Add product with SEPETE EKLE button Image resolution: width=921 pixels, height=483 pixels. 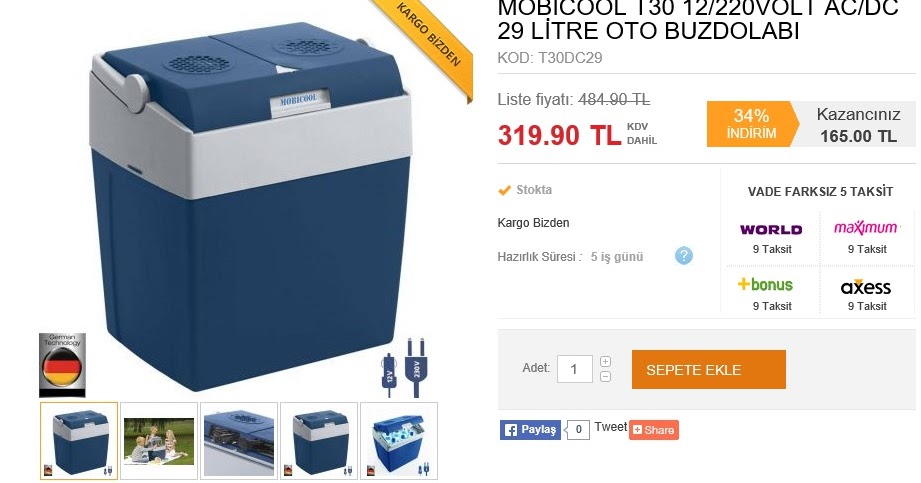tap(708, 370)
